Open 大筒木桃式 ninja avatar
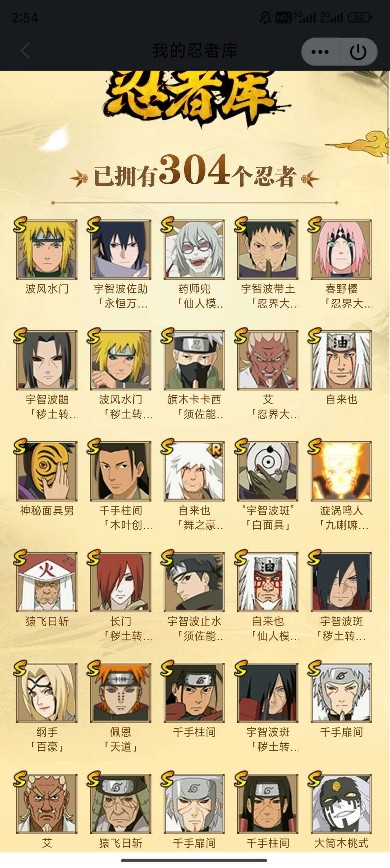 pos(341,804)
